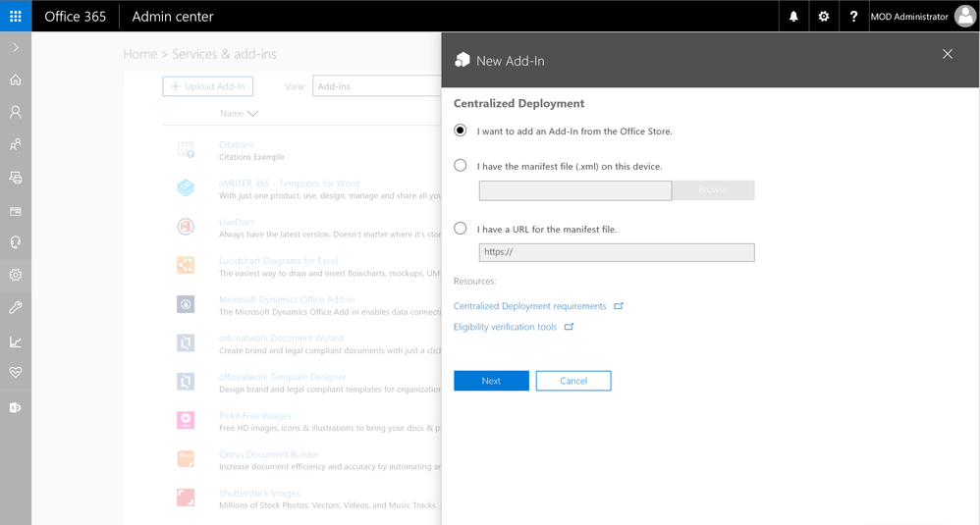The image size is (980, 525).
Task: Click the https:// manifest URL field
Action: point(617,252)
